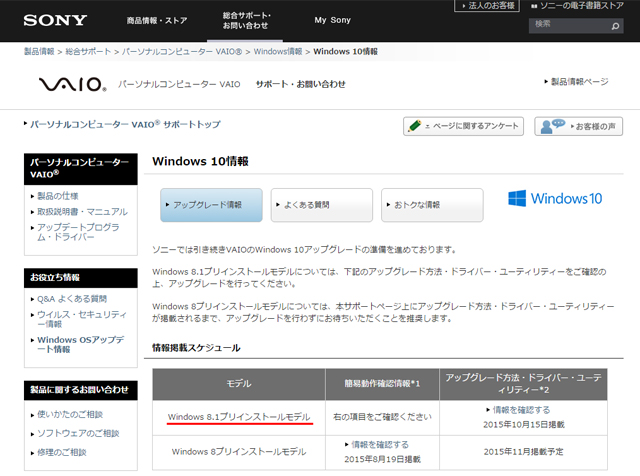Open VAIO サポートトップ link
Image resolution: width=640 pixels, height=476 pixels.
(125, 124)
